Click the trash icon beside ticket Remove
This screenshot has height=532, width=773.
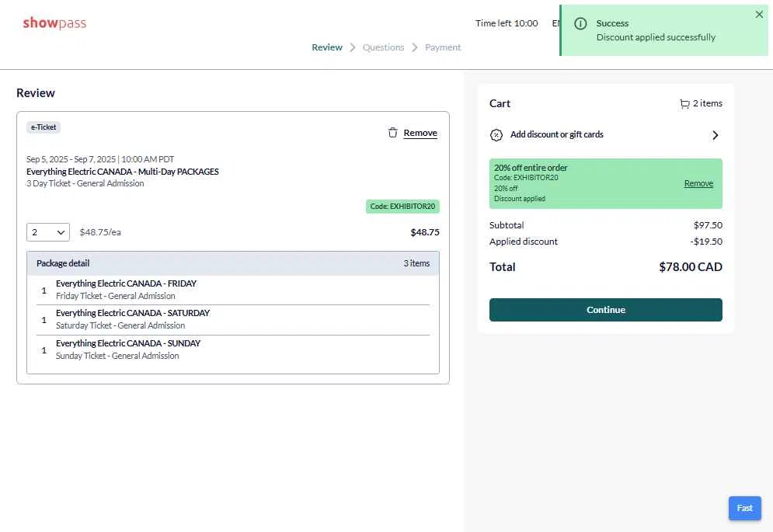click(x=392, y=133)
